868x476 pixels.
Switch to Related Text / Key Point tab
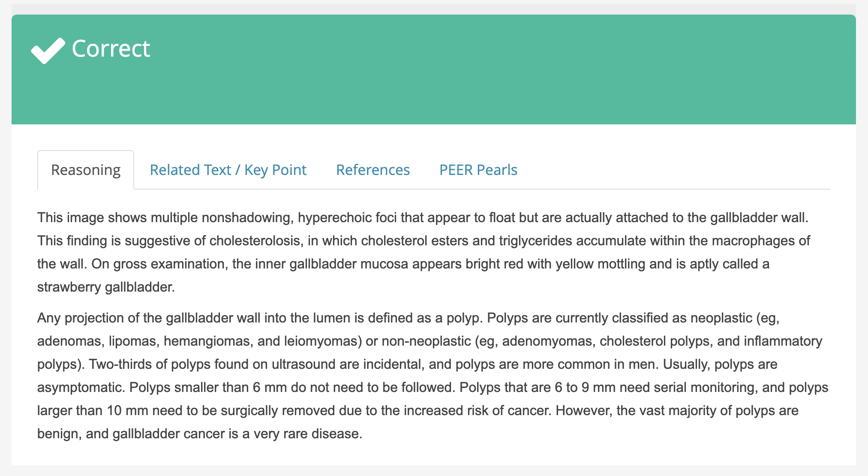pos(228,170)
